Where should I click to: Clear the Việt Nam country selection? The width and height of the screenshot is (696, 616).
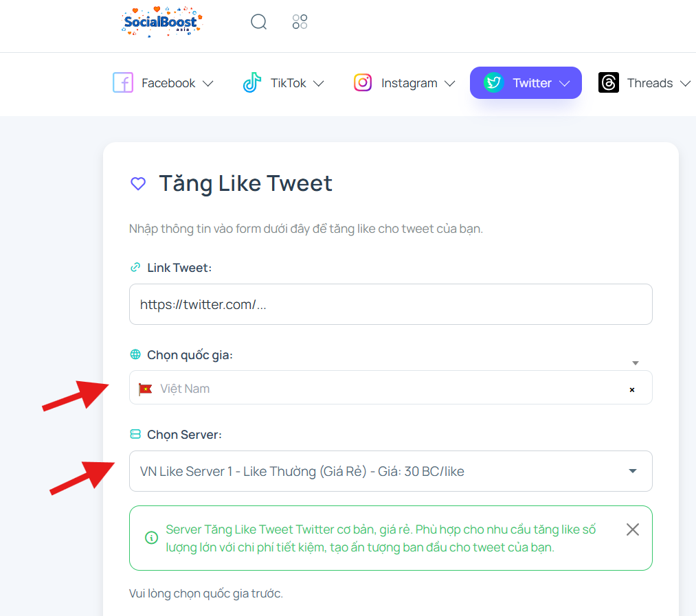point(632,389)
